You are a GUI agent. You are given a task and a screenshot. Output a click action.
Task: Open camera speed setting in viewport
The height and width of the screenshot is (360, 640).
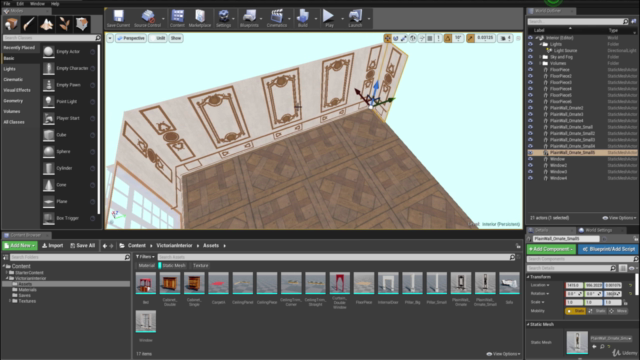pos(505,38)
